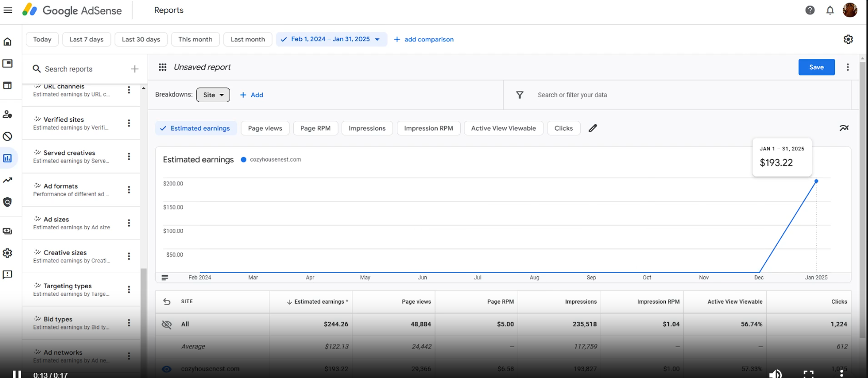
Task: Open the Account settings gear in sidebar
Action: coord(8,253)
